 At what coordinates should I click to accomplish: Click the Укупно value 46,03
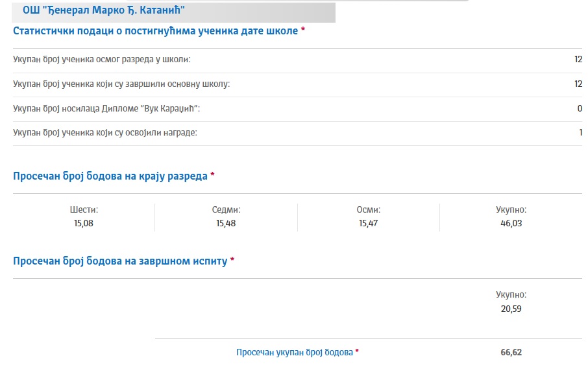pos(511,223)
